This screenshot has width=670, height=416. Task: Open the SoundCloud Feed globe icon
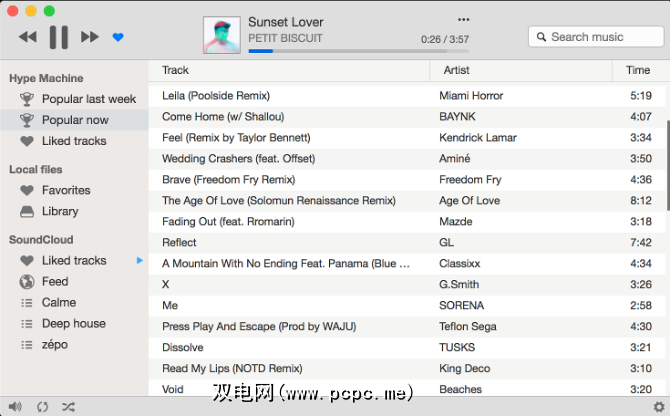pyautogui.click(x=27, y=281)
